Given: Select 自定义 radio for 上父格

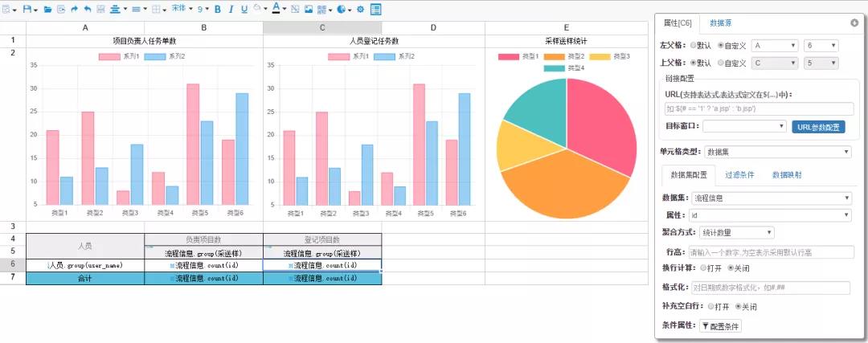Looking at the screenshot, I should [722, 63].
